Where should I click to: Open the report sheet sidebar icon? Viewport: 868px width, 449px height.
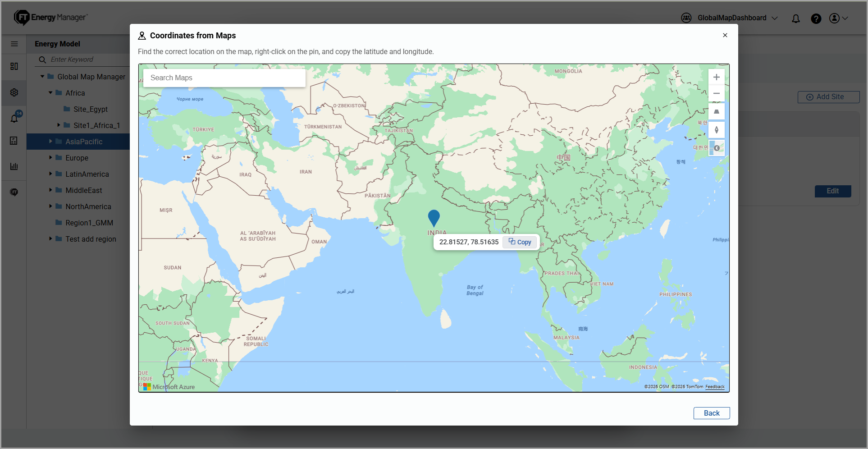tap(14, 141)
